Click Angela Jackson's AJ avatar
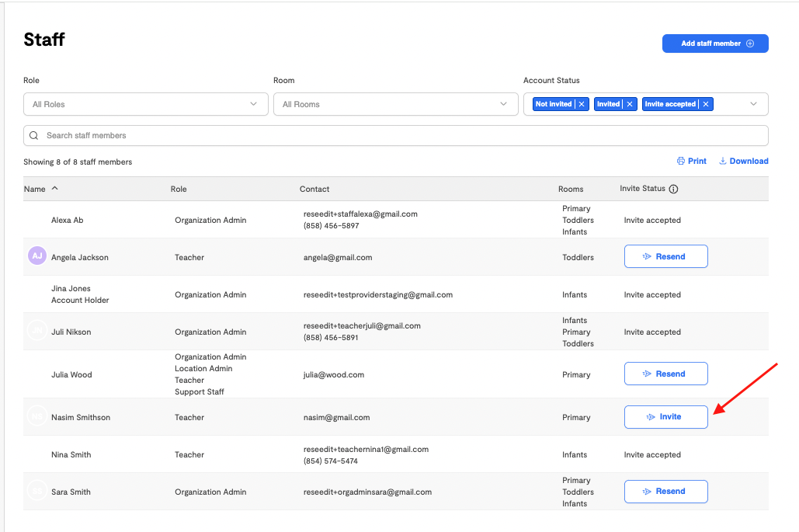Viewport: 799px width, 532px height. point(37,256)
